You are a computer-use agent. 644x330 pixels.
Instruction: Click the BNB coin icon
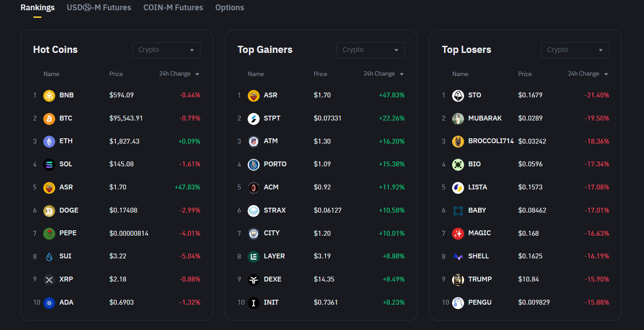(49, 95)
